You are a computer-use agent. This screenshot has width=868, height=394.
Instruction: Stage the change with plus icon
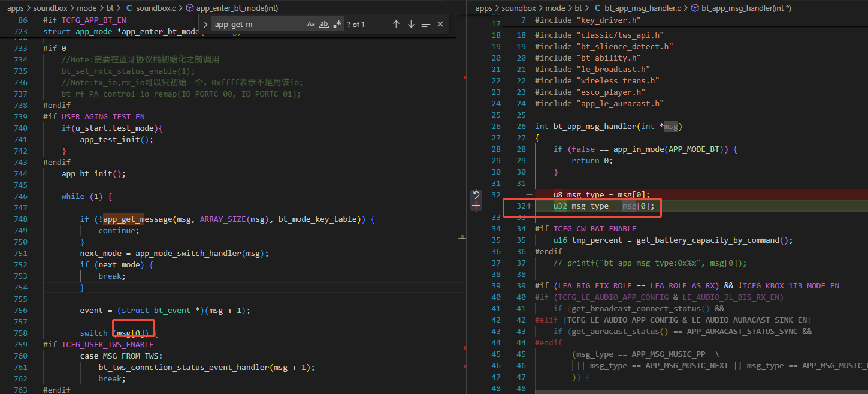(x=476, y=206)
